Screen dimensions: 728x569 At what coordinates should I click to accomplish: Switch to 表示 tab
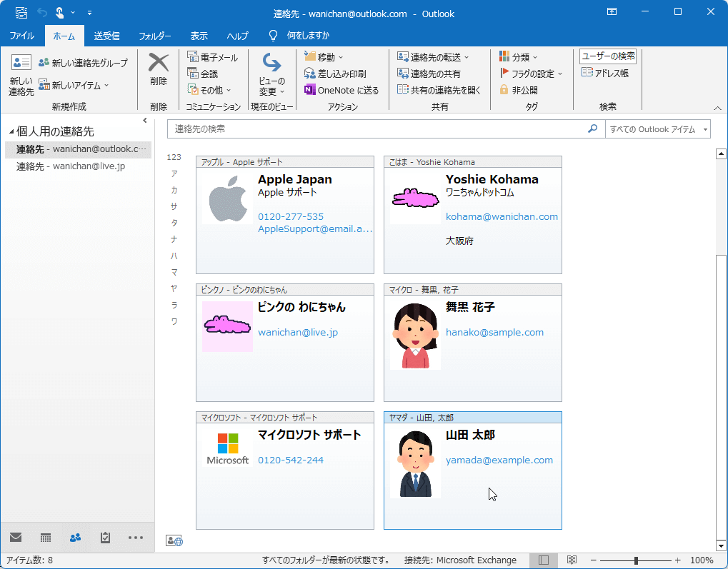[x=199, y=36]
